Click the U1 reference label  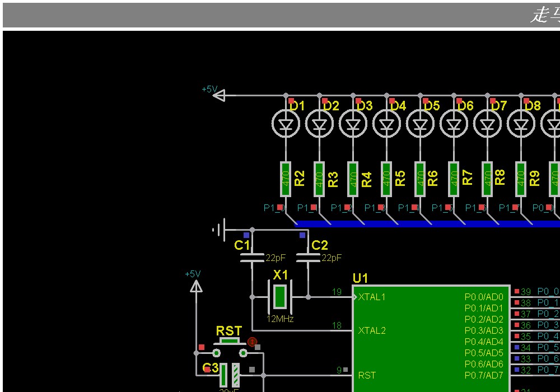click(360, 278)
